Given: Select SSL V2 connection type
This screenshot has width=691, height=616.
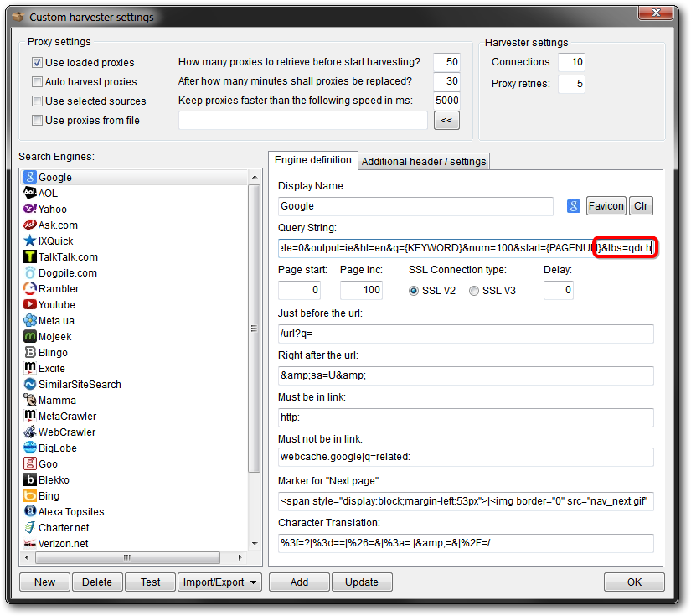Looking at the screenshot, I should (414, 291).
